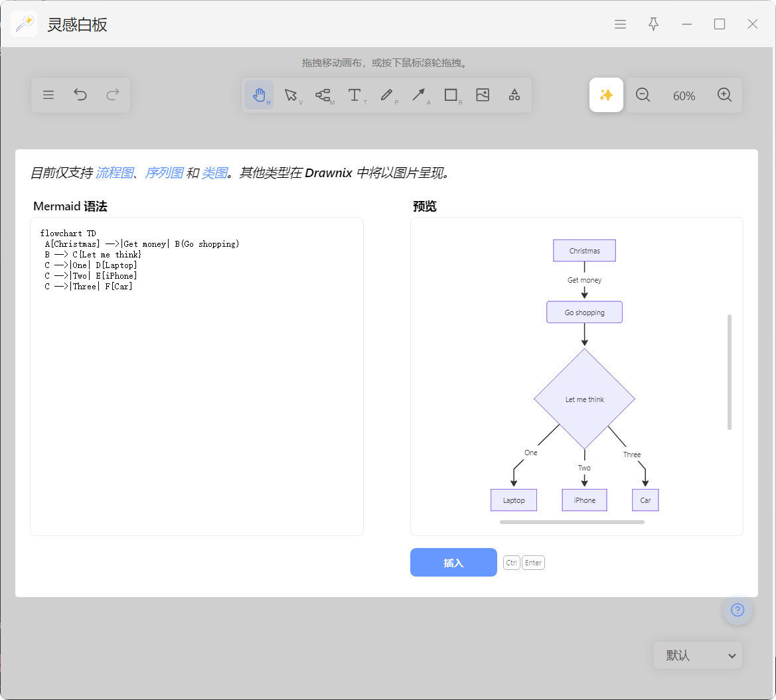Open the 序列图 link

164,173
